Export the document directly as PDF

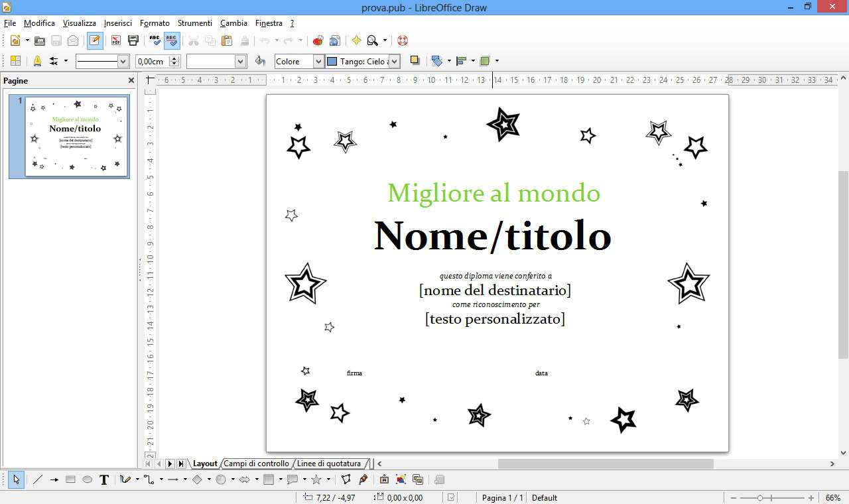(116, 40)
